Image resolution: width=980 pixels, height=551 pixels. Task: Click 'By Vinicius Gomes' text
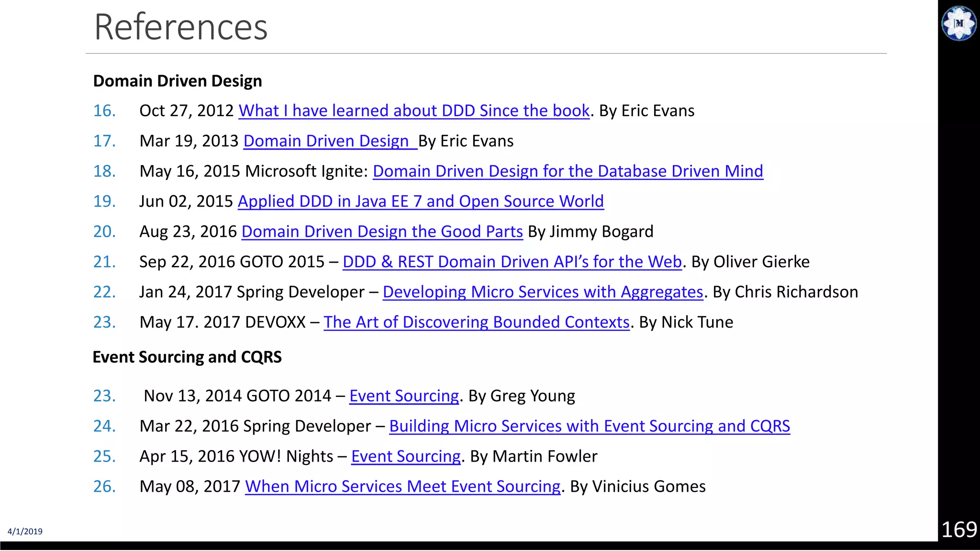pyautogui.click(x=638, y=486)
